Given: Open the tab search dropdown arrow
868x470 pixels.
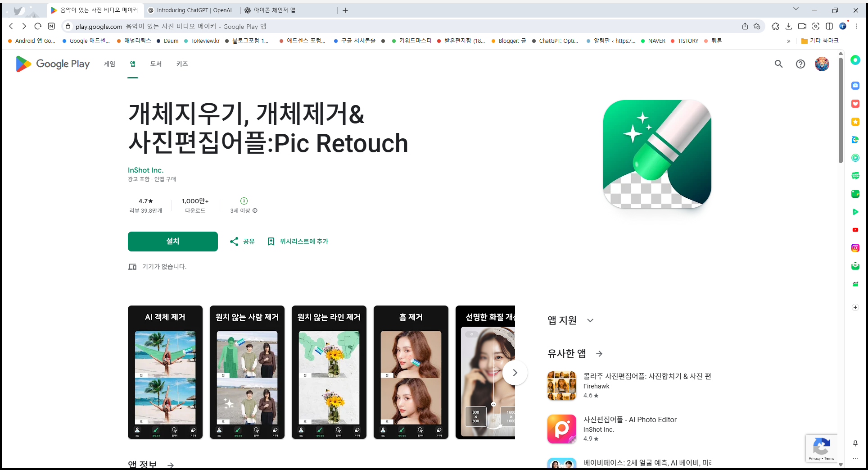Looking at the screenshot, I should 796,9.
